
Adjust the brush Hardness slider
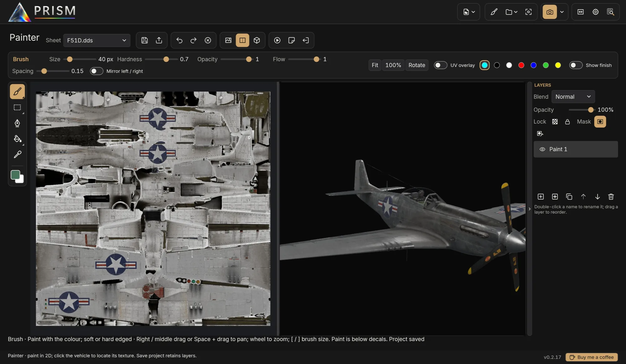tap(161, 59)
